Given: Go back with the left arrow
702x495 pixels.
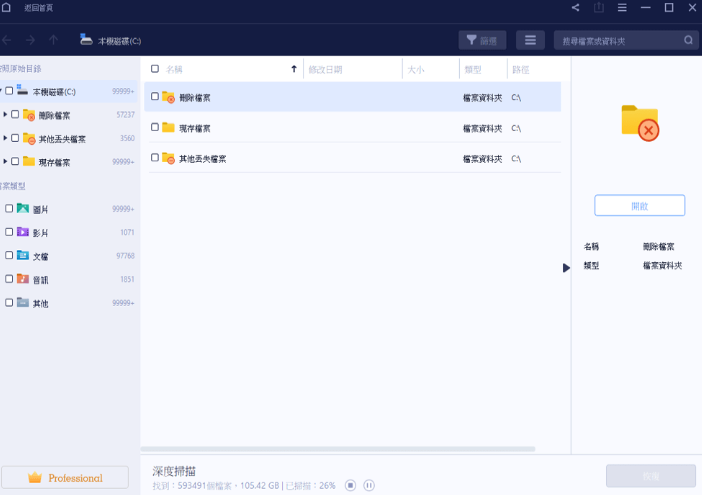Looking at the screenshot, I should [7, 41].
